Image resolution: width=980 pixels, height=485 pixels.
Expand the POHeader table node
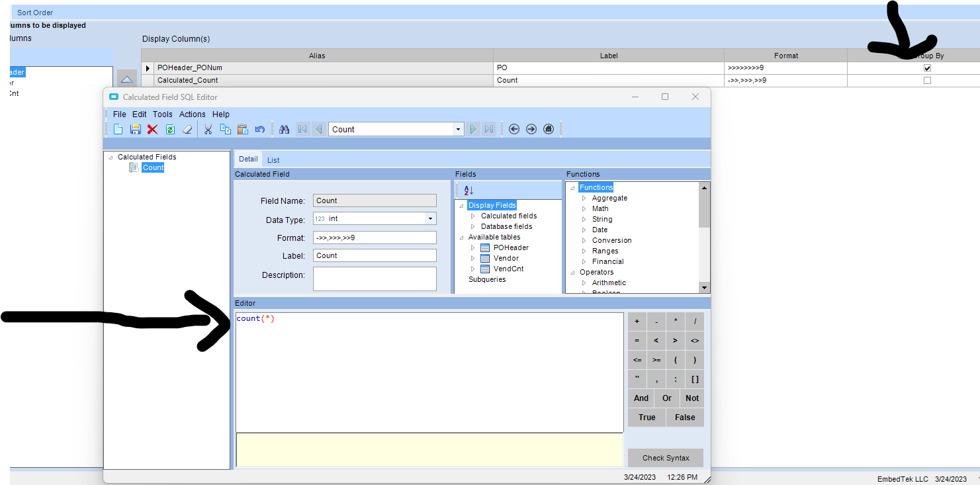(473, 248)
